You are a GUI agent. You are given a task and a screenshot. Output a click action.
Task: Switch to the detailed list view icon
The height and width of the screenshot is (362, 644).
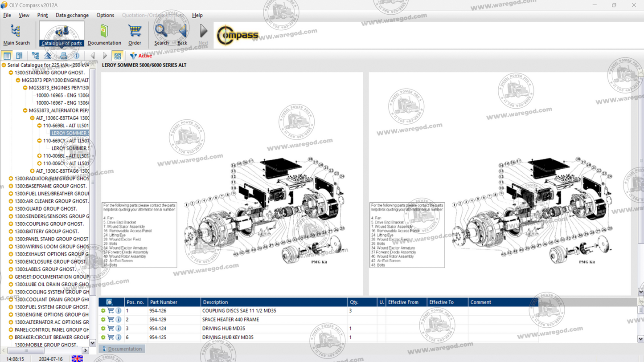(x=19, y=56)
